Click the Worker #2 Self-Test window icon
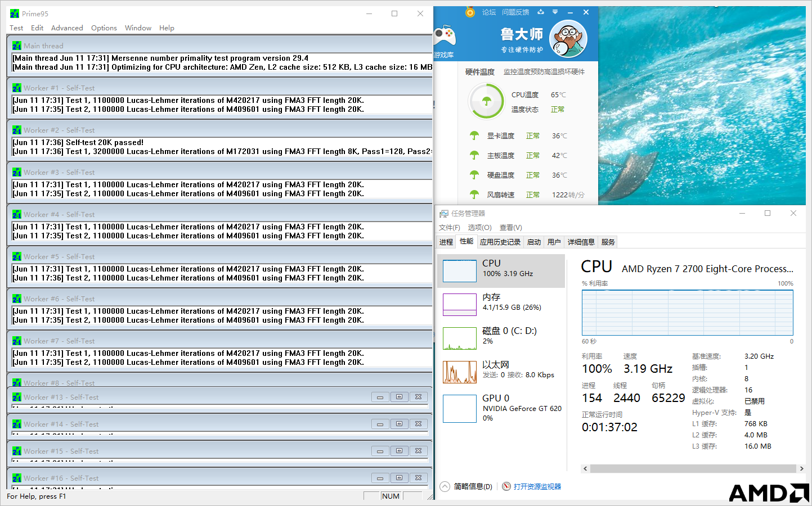Screen dimensions: 812x506 click(x=17, y=130)
